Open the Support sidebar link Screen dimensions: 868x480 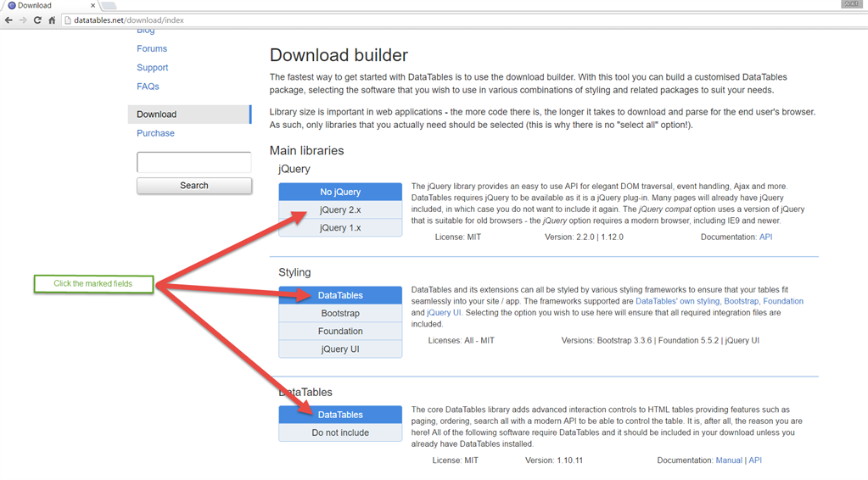(x=152, y=68)
